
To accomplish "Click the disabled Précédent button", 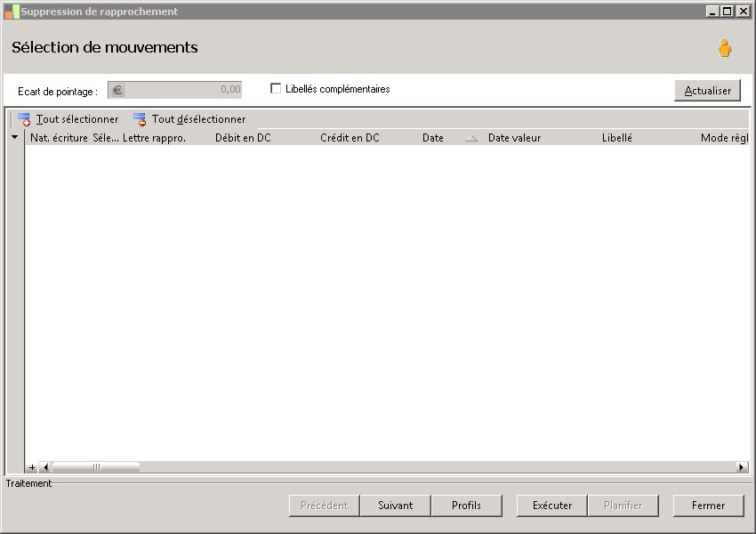I will pos(325,506).
